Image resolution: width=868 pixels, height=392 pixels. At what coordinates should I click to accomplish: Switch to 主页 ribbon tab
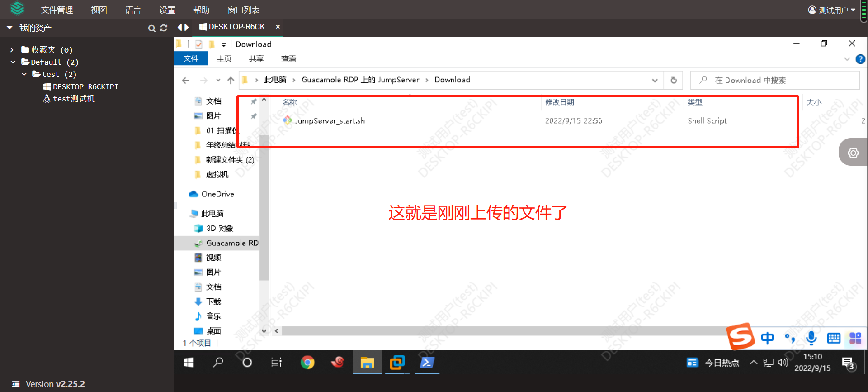pyautogui.click(x=224, y=59)
